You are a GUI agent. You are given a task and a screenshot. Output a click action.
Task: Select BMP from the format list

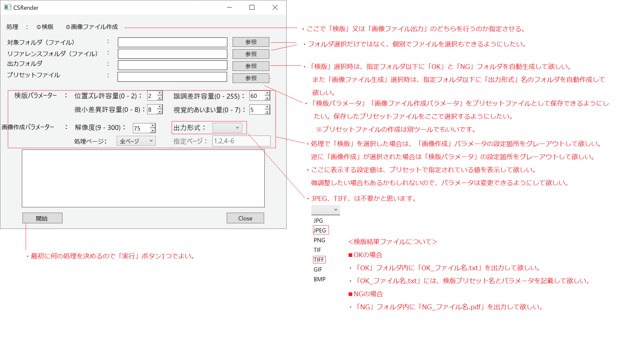320,279
